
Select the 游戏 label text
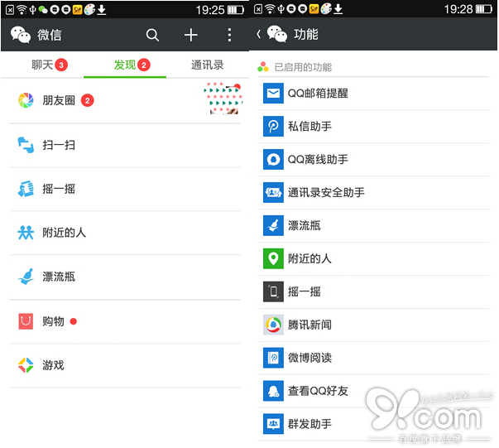(x=54, y=365)
